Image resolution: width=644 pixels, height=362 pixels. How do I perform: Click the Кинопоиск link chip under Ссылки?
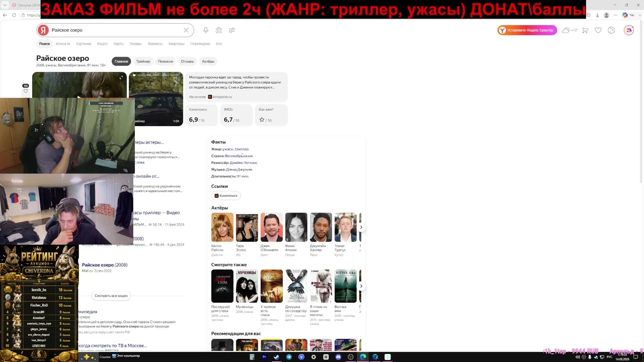(226, 196)
